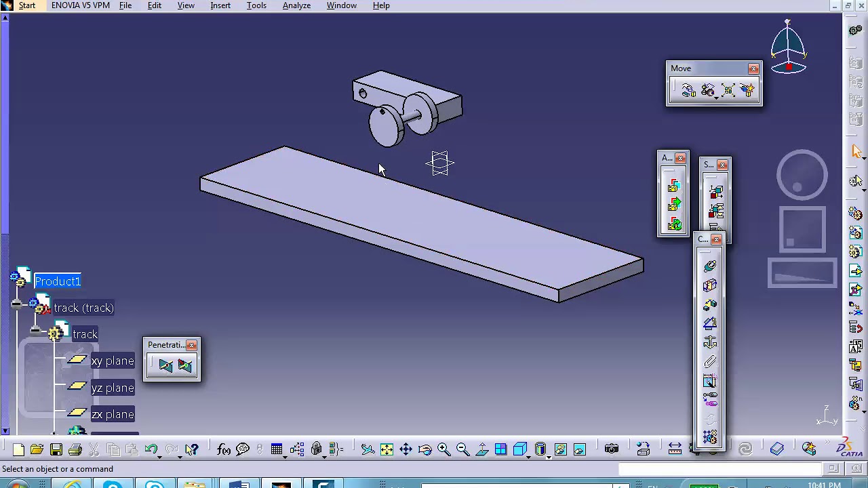Click the Formula f(x) icon
This screenshot has height=488, width=868.
(x=224, y=449)
